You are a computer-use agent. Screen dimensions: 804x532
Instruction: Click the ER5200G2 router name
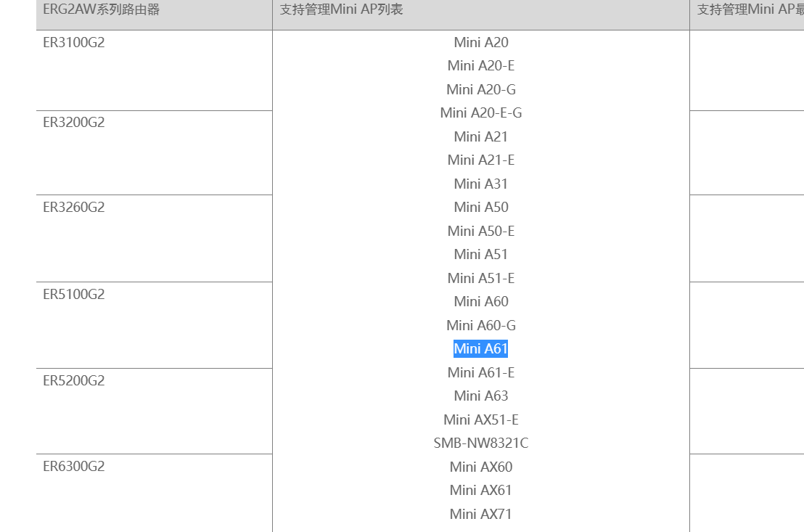tap(74, 380)
